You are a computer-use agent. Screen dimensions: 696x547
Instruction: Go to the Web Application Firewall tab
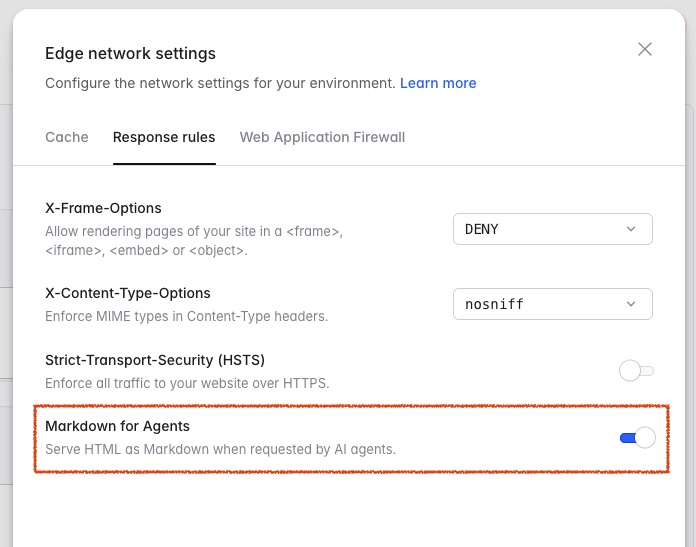(322, 137)
